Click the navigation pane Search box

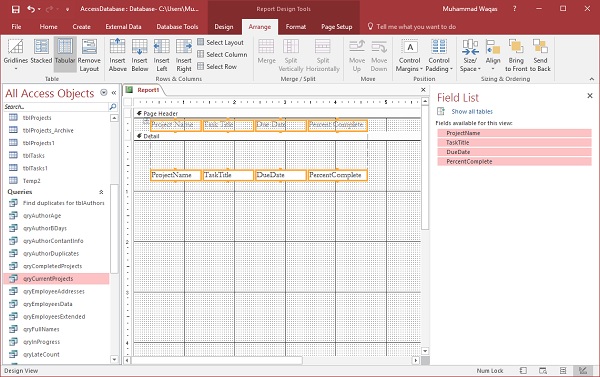pos(56,107)
